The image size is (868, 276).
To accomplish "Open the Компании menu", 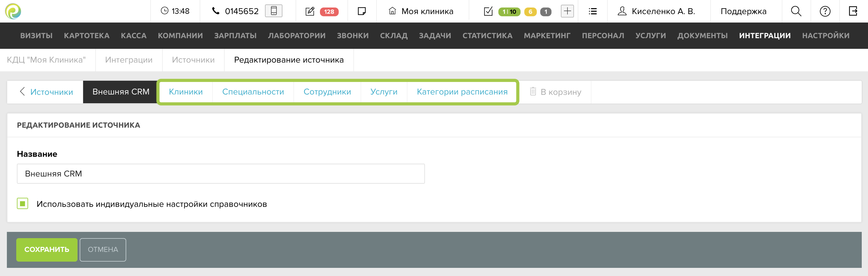I will [x=180, y=35].
